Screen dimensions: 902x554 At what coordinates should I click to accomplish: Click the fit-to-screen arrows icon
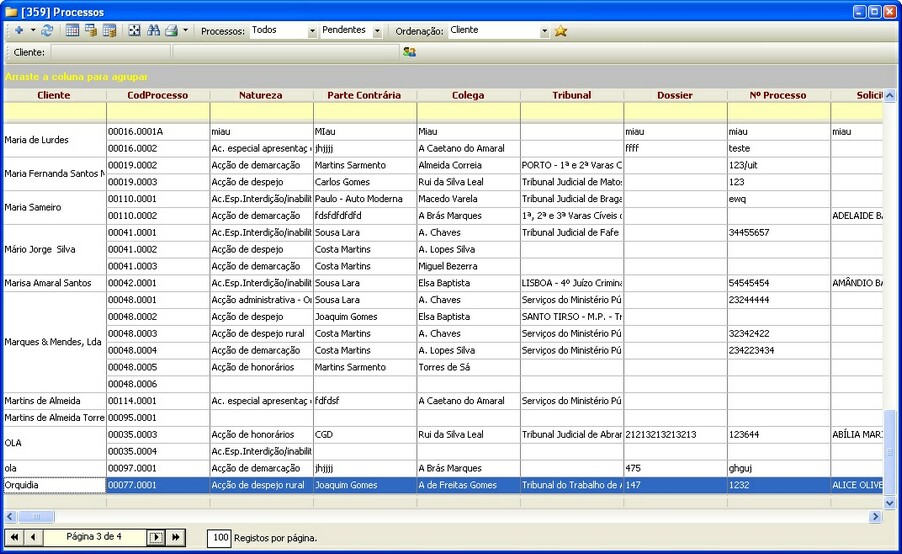pyautogui.click(x=134, y=30)
